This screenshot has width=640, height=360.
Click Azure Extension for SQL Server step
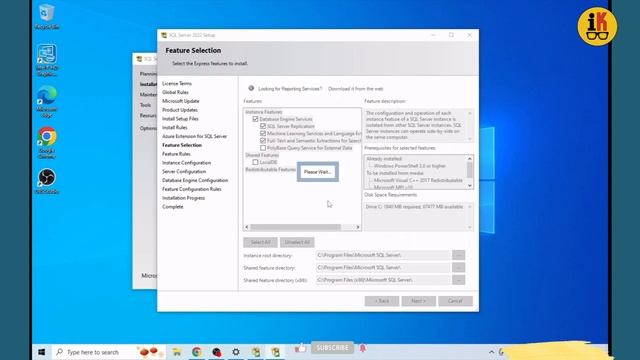coord(195,136)
